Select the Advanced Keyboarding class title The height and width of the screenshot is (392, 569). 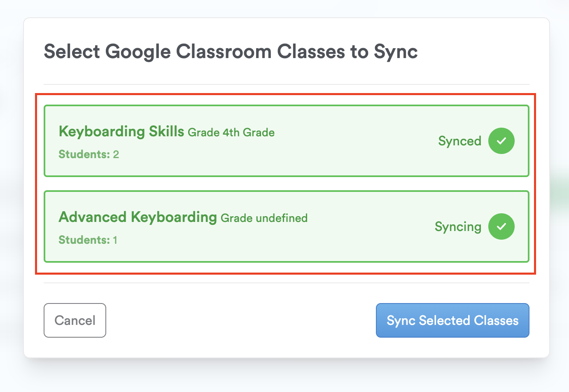tap(138, 217)
